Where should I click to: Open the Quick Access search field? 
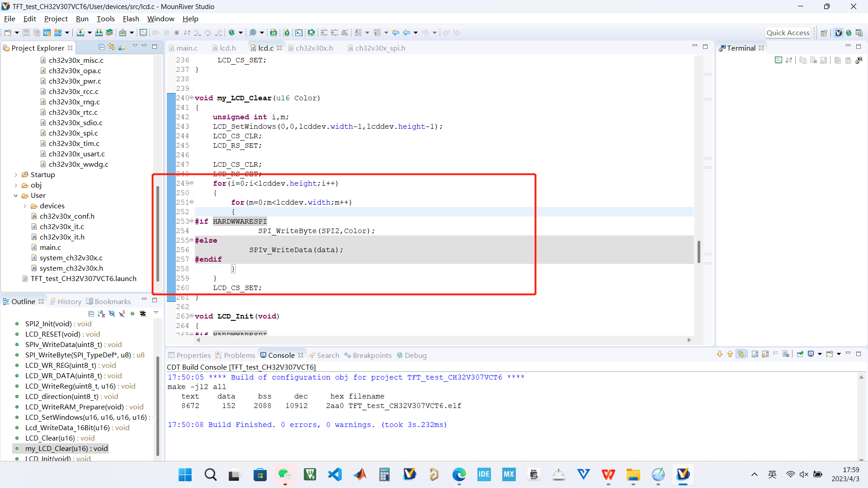(788, 33)
